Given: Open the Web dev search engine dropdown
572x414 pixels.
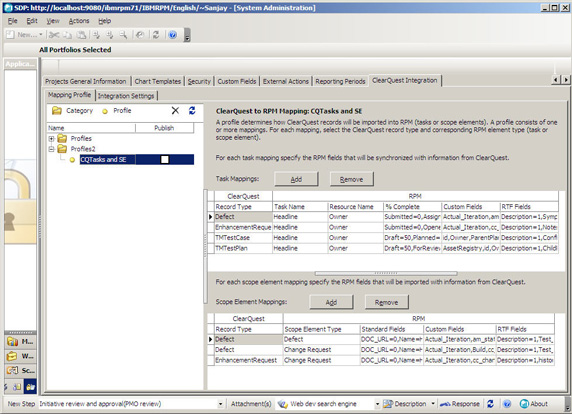Looking at the screenshot, I should (x=378, y=404).
